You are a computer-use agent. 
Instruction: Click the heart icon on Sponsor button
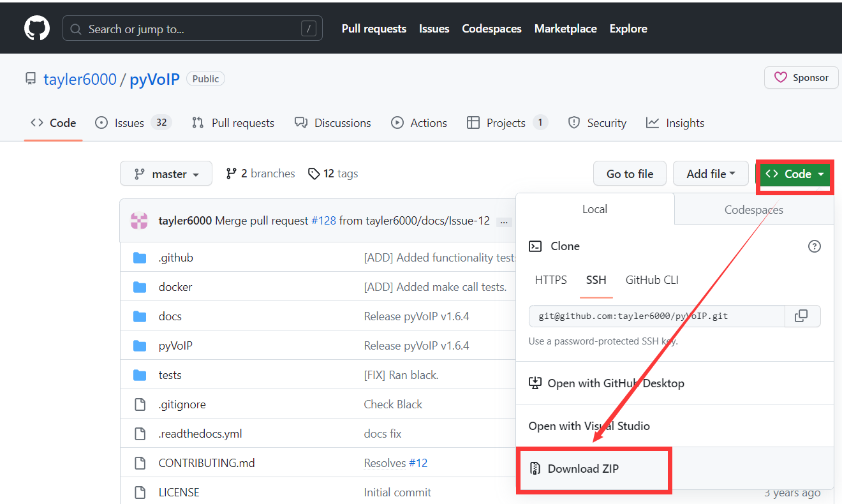click(x=781, y=77)
